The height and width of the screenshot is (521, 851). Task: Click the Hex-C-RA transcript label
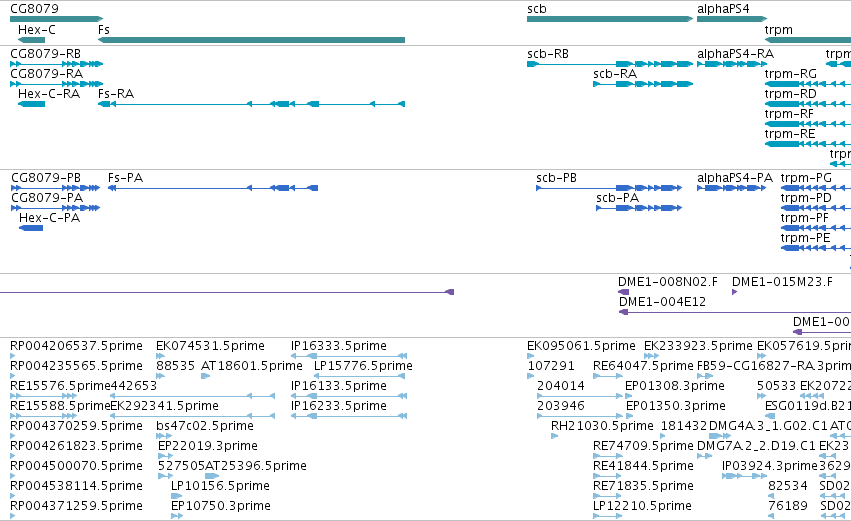point(49,94)
